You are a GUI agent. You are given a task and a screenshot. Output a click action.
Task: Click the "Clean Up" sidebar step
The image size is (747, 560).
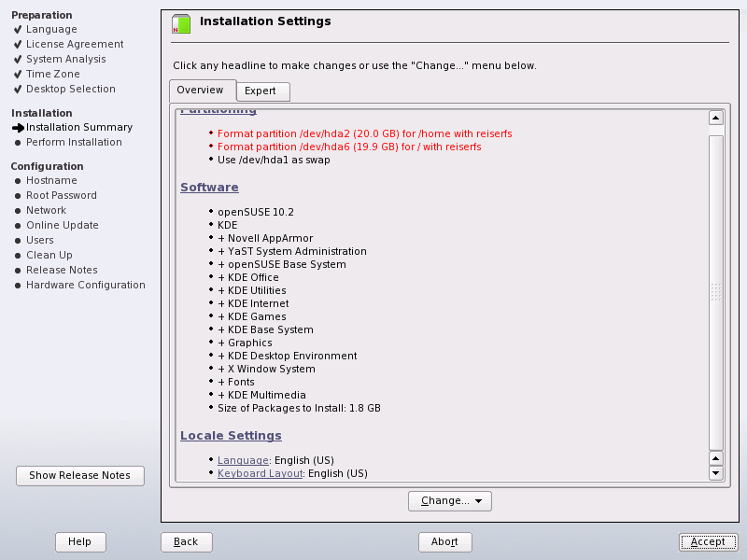tap(49, 255)
